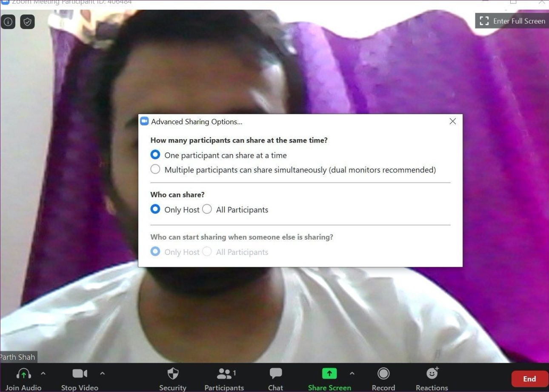Click the green encryption shield icon

(27, 21)
